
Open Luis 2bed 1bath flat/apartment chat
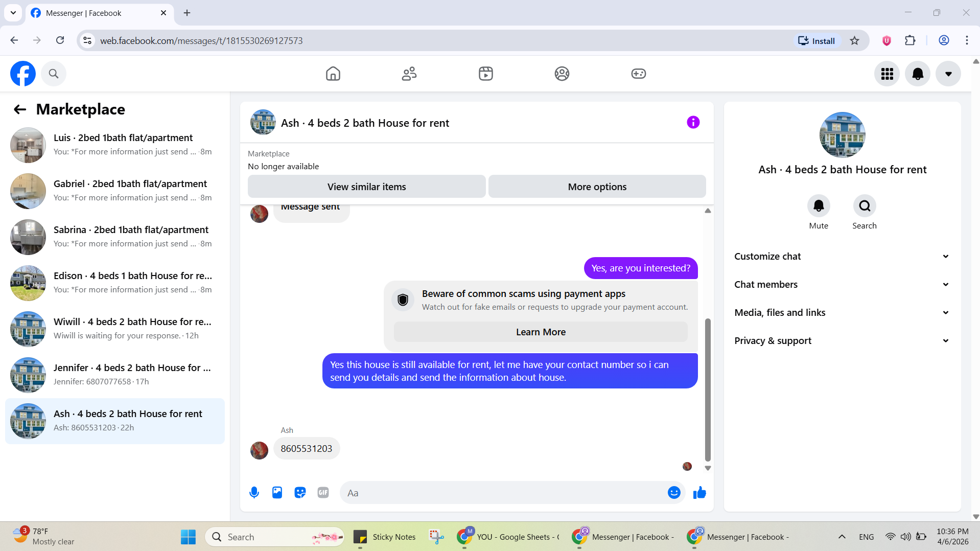[115, 145]
